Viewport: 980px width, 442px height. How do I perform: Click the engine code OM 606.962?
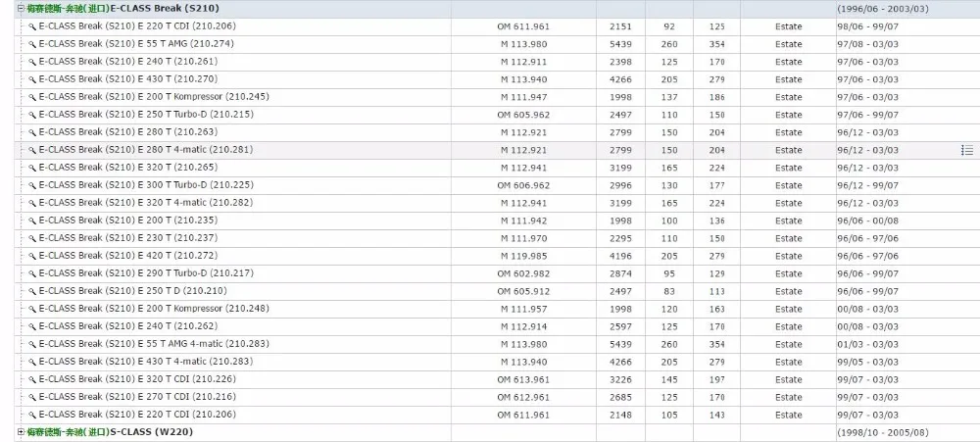(523, 185)
